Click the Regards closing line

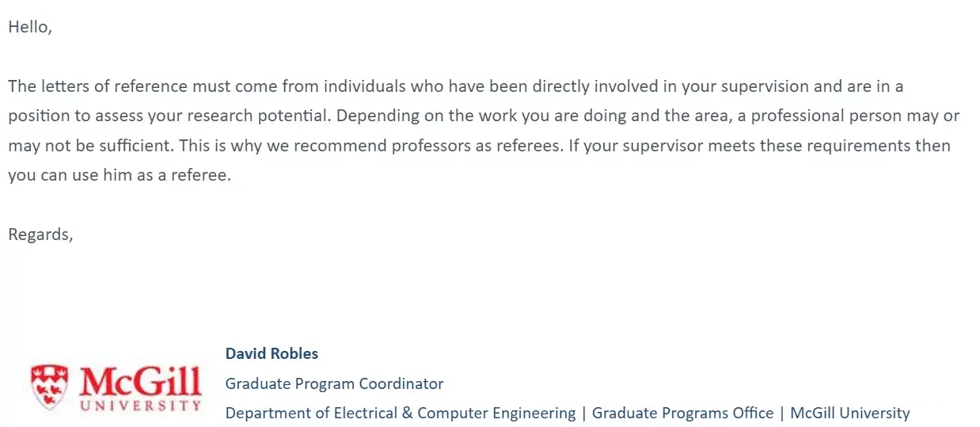click(40, 234)
